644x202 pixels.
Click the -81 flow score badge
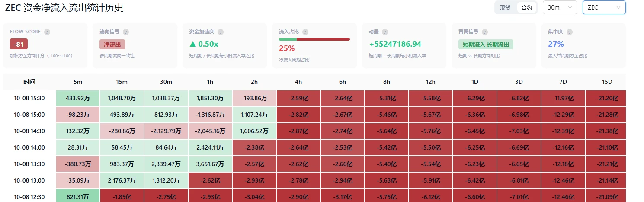19,44
